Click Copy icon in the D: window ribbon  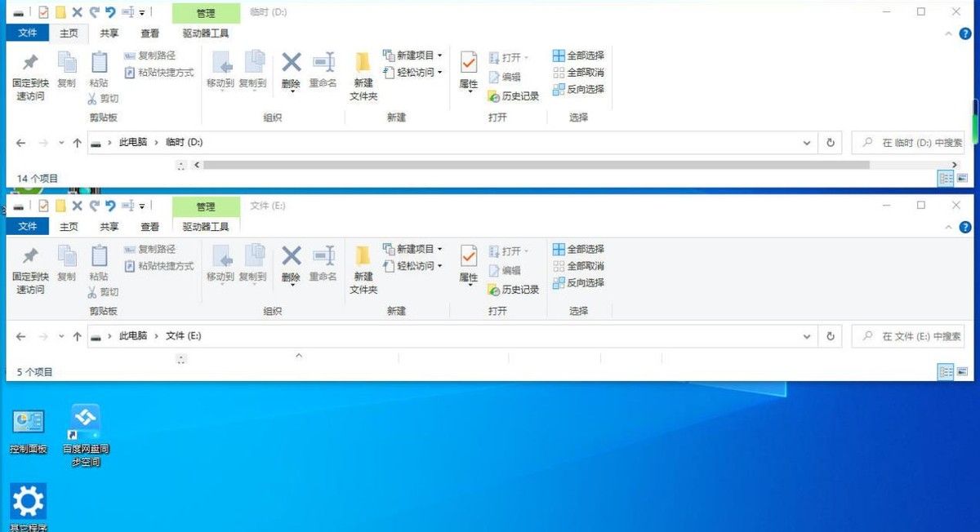click(x=66, y=70)
